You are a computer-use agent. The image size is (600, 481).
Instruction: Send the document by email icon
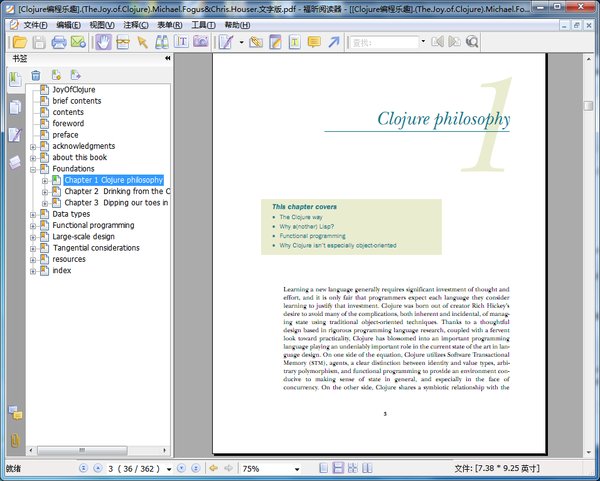[78, 42]
